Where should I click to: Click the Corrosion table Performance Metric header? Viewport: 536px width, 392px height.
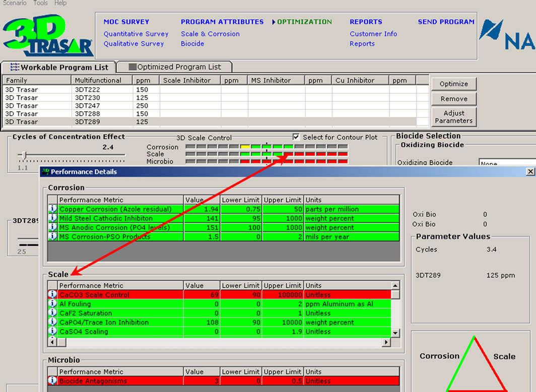click(x=120, y=200)
